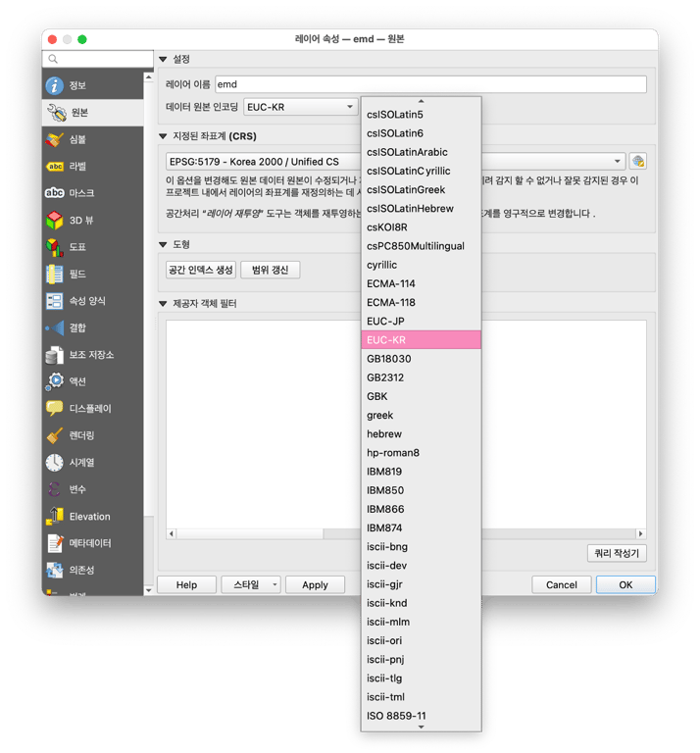Choose IBM866 encoding
Screen dimensions: 700x753
421,509
